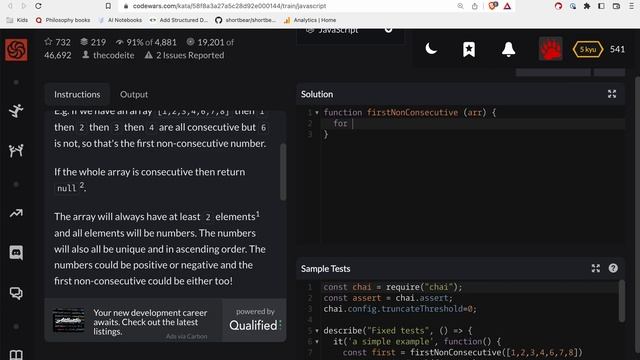640x360 pixels.
Task: Click the collections count 219
Action: click(x=93, y=42)
